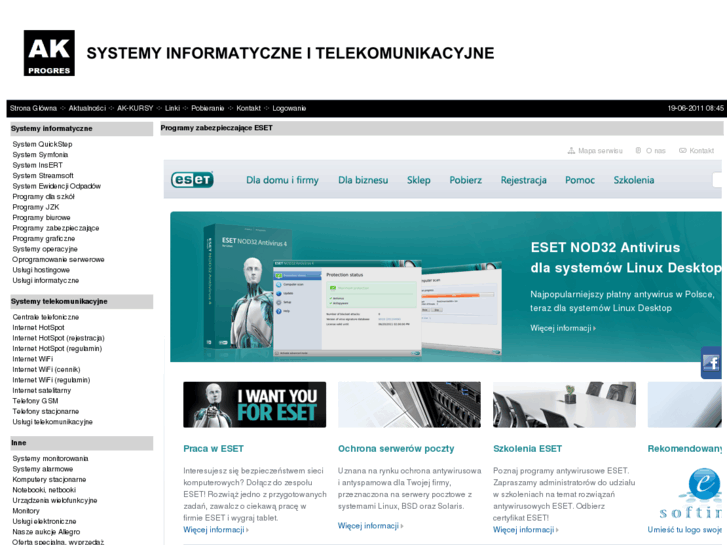Open the Ochrona serwerów poczty heading
This screenshot has height=545, width=727.
click(x=396, y=449)
